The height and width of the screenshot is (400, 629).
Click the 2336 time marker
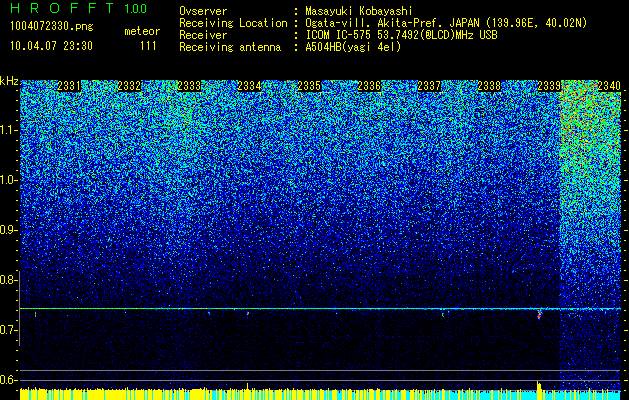point(369,86)
